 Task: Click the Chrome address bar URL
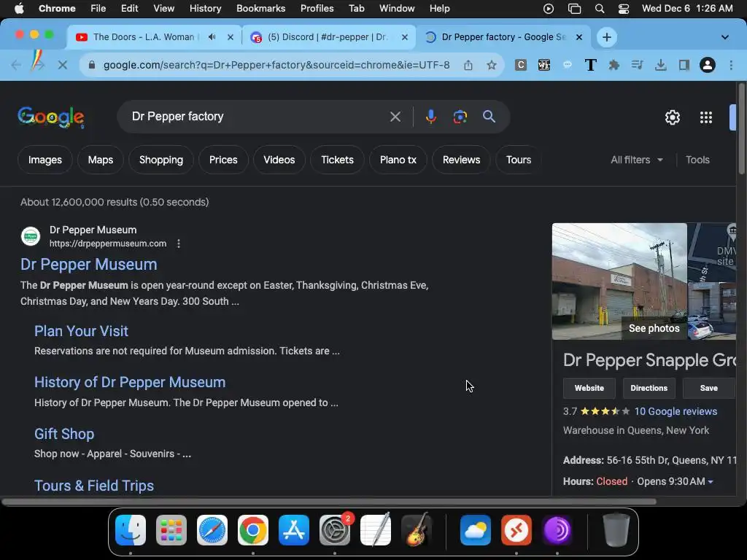(x=276, y=65)
